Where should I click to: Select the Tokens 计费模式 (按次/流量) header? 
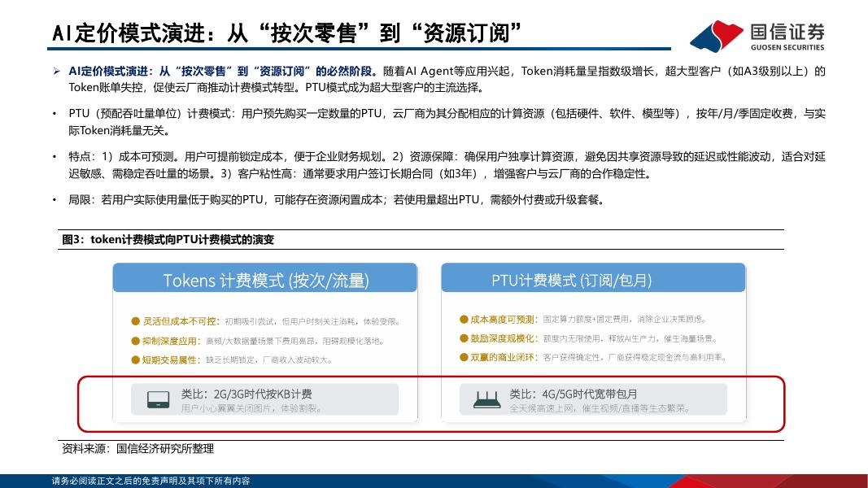[265, 277]
